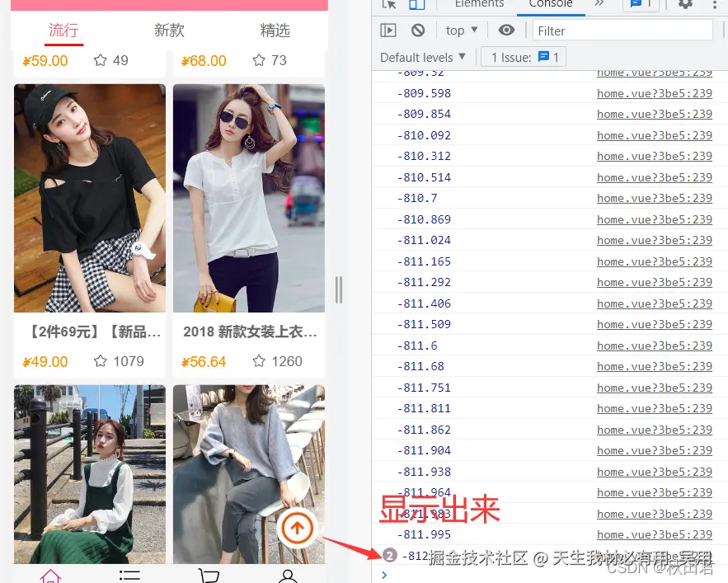Switch to the Console tab
The width and height of the screenshot is (728, 583).
(549, 5)
